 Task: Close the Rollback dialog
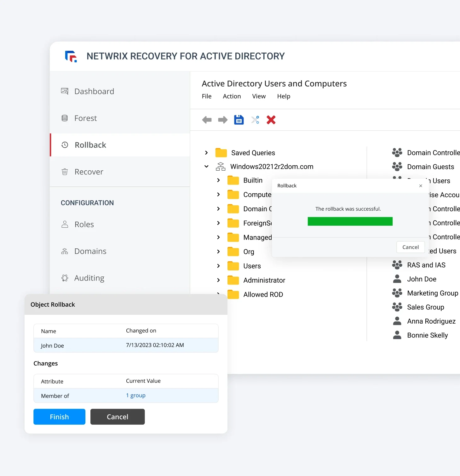421,186
